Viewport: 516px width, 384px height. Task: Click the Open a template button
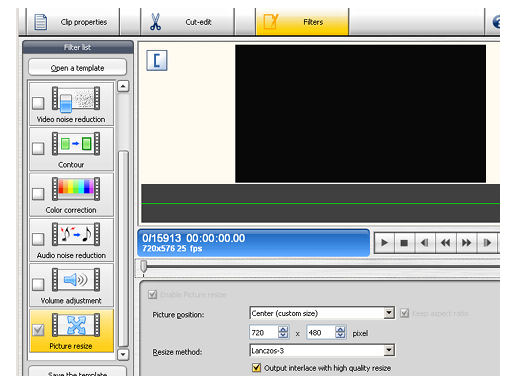tap(78, 68)
